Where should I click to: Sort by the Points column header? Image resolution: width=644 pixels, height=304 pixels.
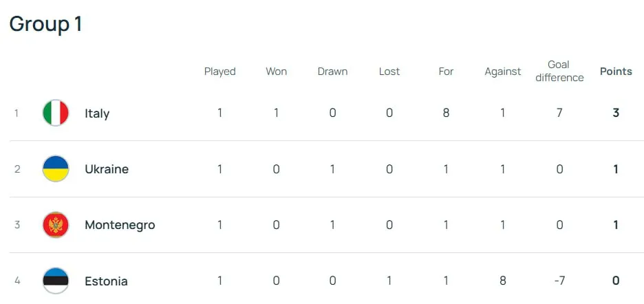click(x=616, y=72)
